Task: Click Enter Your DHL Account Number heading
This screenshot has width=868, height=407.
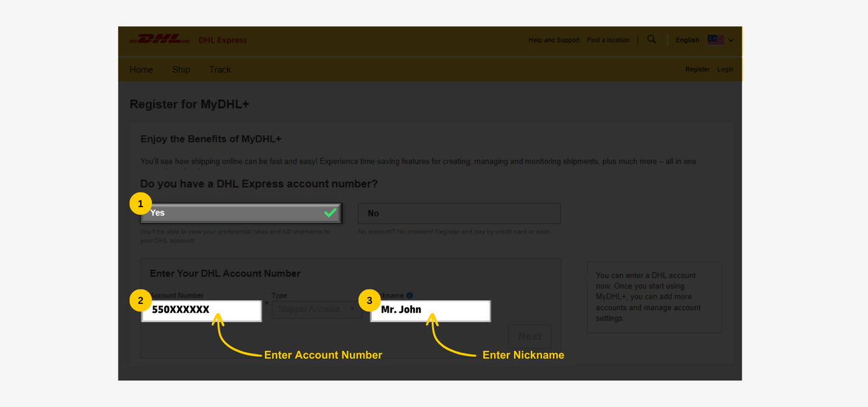Action: [225, 273]
